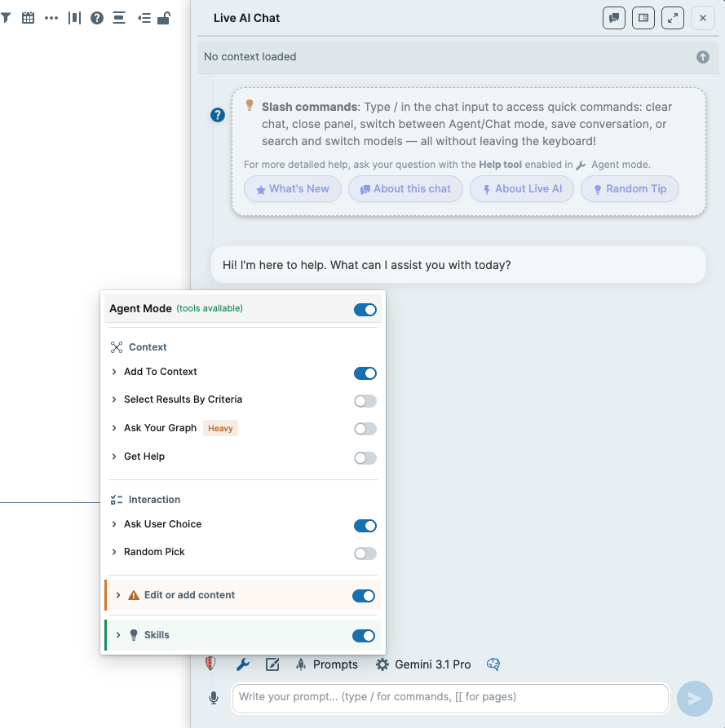Image resolution: width=725 pixels, height=728 pixels.
Task: Expand the Add To Context chevron
Action: tap(114, 372)
